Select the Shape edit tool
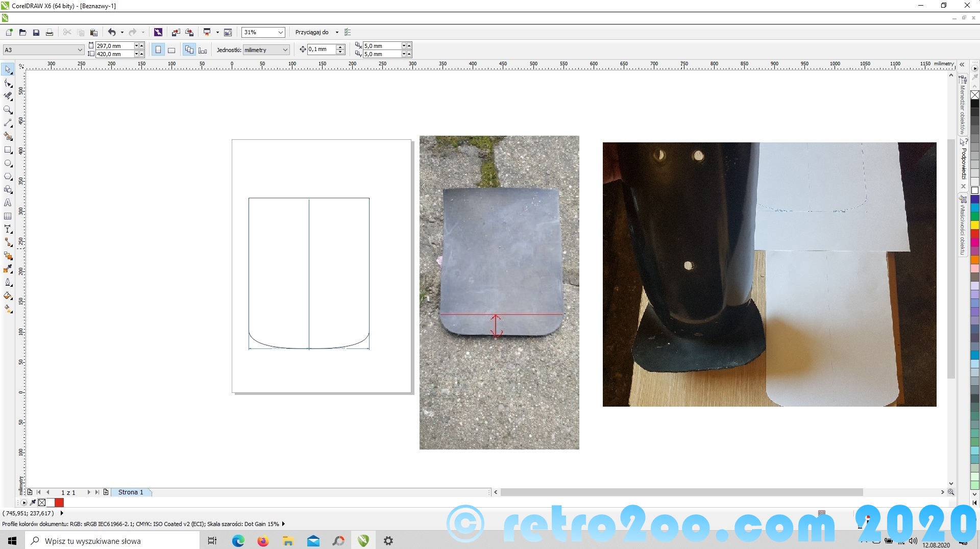This screenshot has width=980, height=549. pos(8,83)
